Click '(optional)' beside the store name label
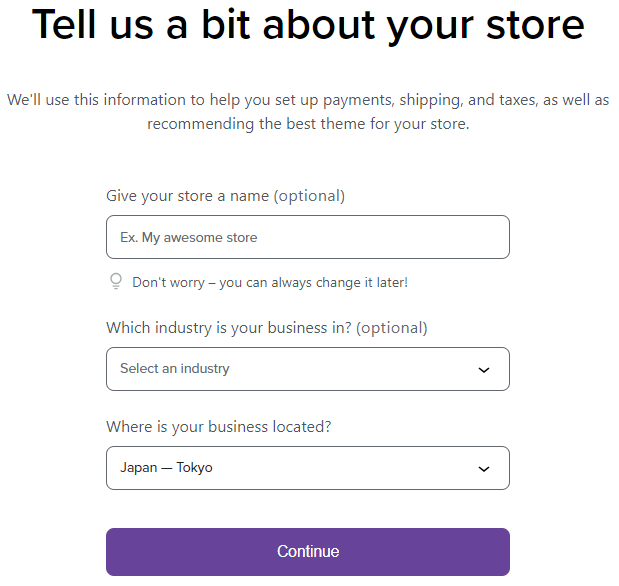 [309, 196]
